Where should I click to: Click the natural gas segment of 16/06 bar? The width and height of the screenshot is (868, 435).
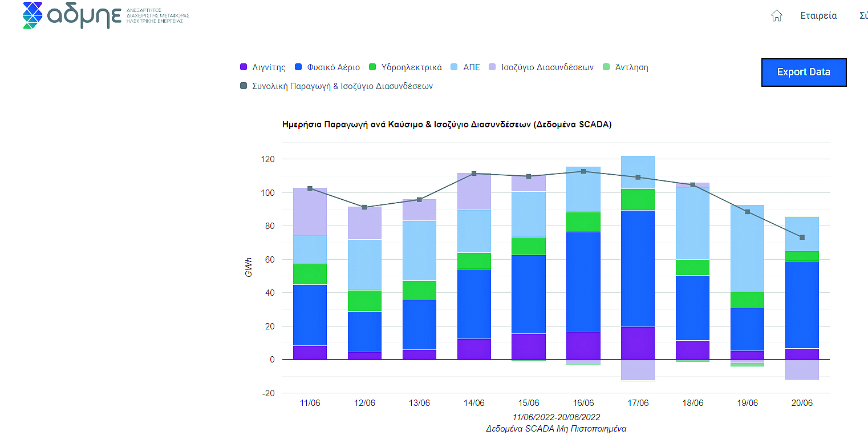point(583,282)
